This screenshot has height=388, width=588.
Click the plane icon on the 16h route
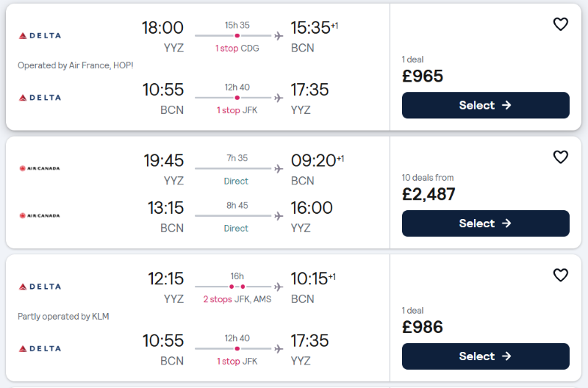(x=279, y=287)
